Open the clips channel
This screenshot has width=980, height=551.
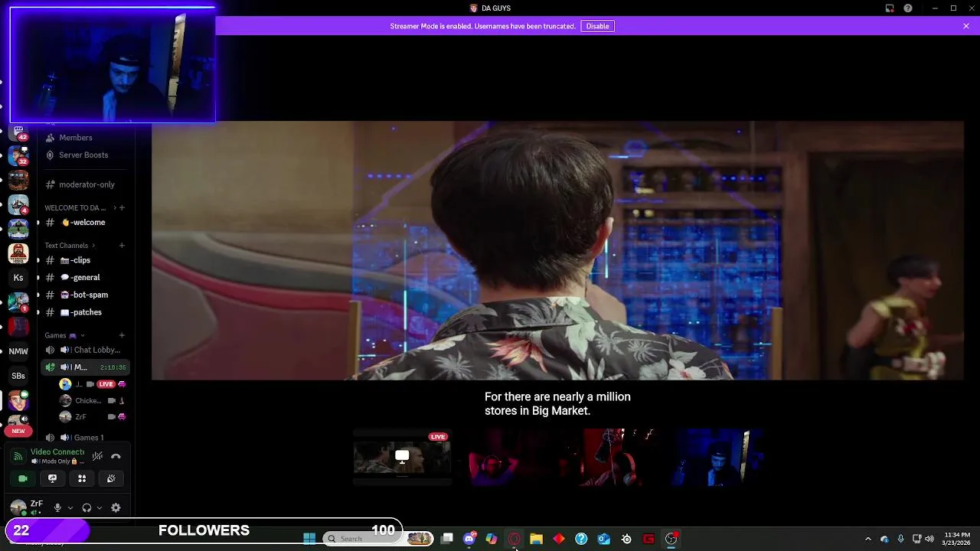85,260
